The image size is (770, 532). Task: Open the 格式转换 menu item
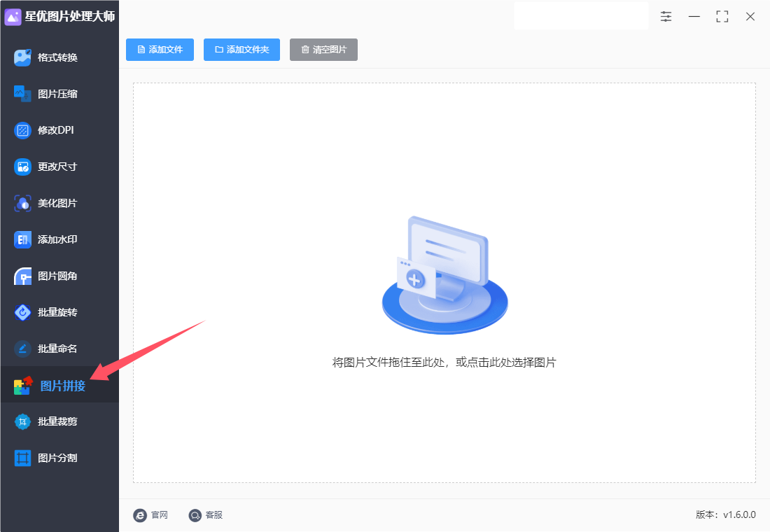coord(59,57)
